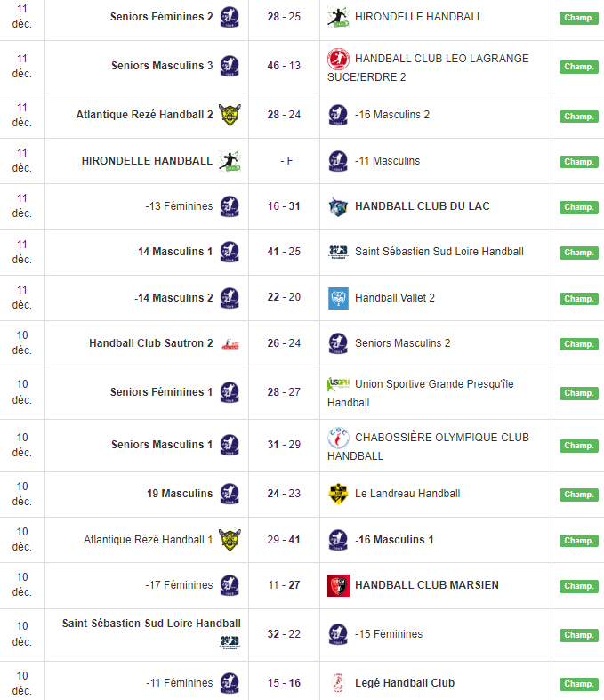Image resolution: width=604 pixels, height=700 pixels.
Task: Click the club logo beside Seniors Féminines 2
Action: click(x=230, y=17)
